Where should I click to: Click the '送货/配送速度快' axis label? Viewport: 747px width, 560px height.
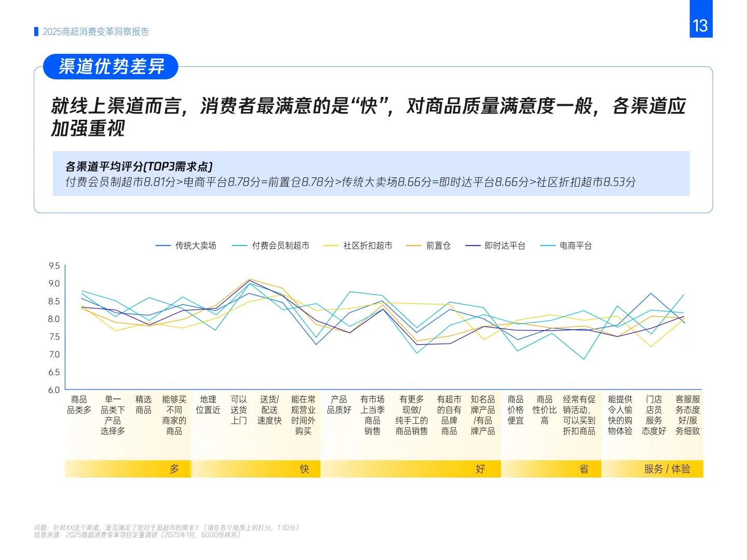(x=269, y=410)
